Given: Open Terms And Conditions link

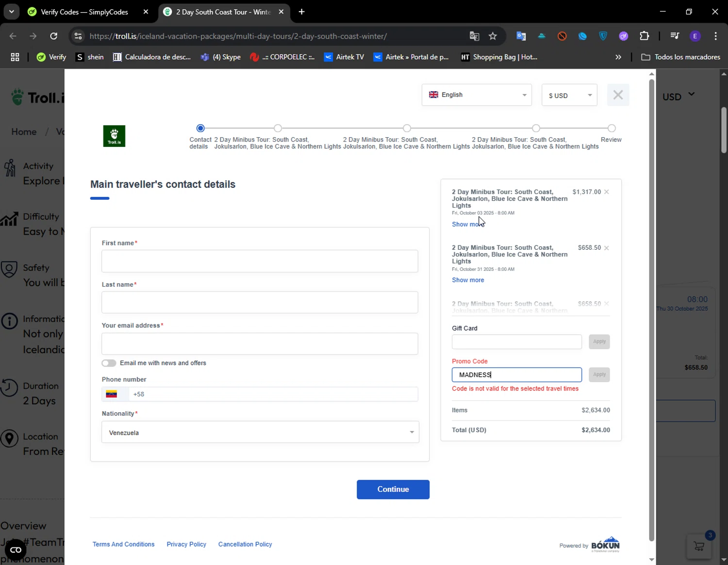Looking at the screenshot, I should [x=124, y=544].
